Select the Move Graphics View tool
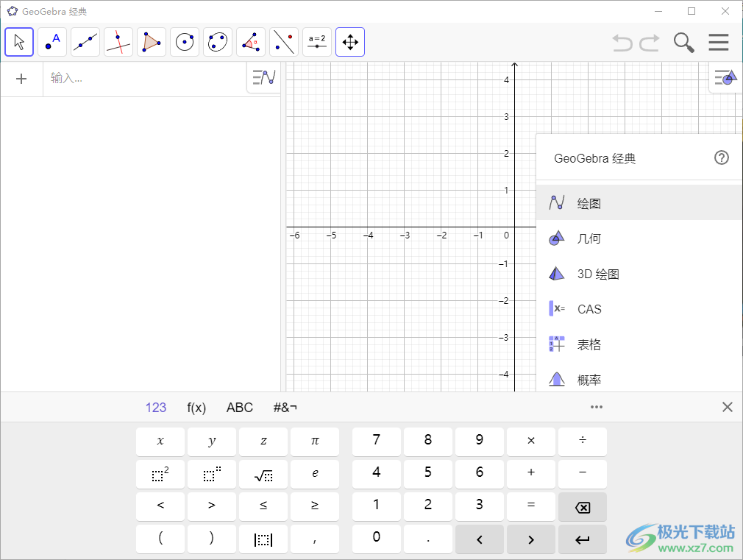743x560 pixels. 350,42
